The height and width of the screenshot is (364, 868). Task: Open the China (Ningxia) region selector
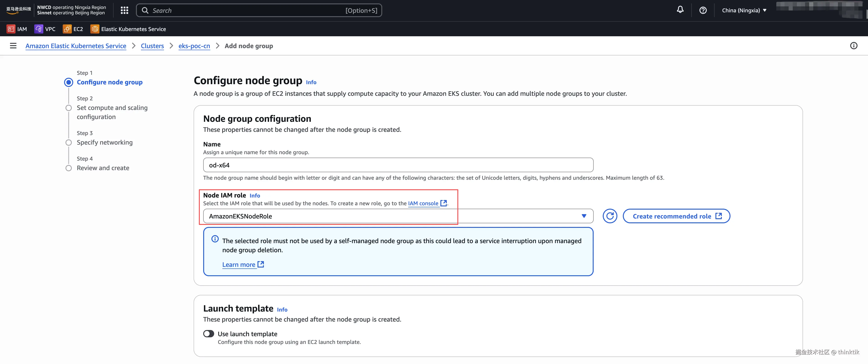click(744, 10)
